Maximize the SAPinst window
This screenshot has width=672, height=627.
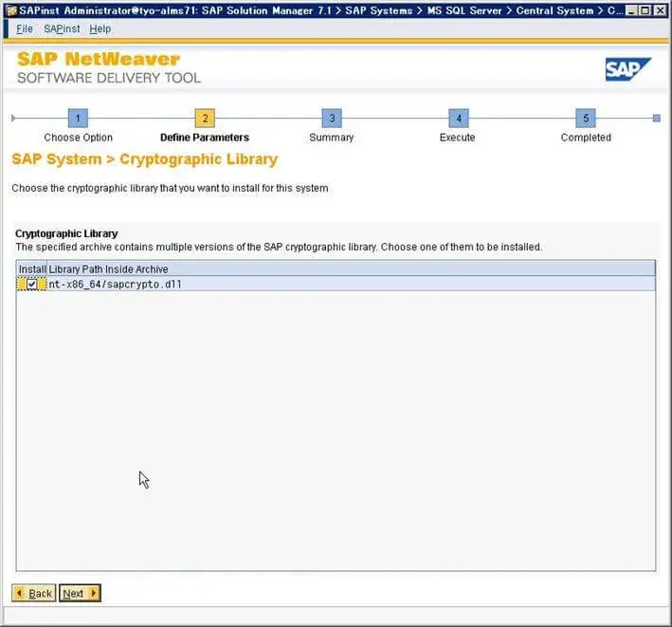[645, 10]
